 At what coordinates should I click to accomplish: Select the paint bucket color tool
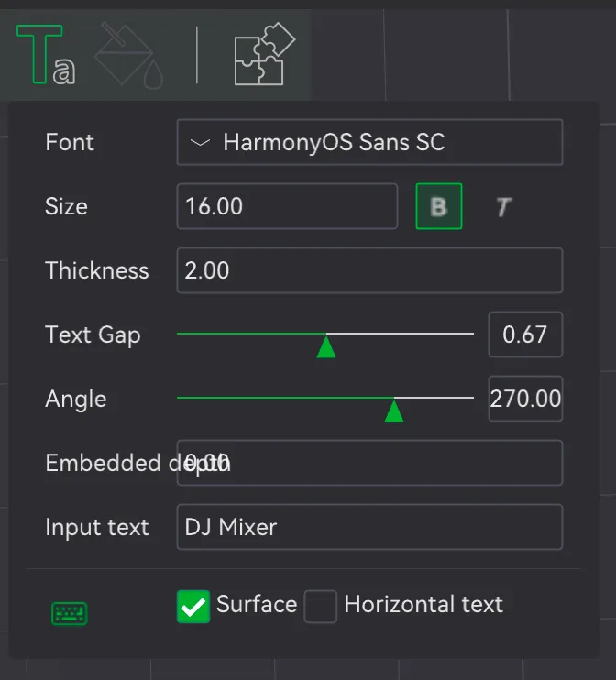coord(129,55)
